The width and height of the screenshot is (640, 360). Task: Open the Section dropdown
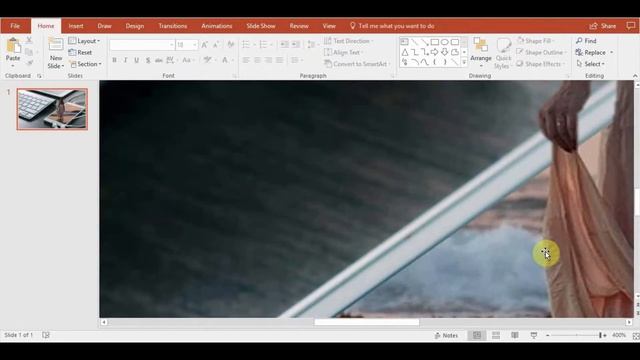pos(85,64)
